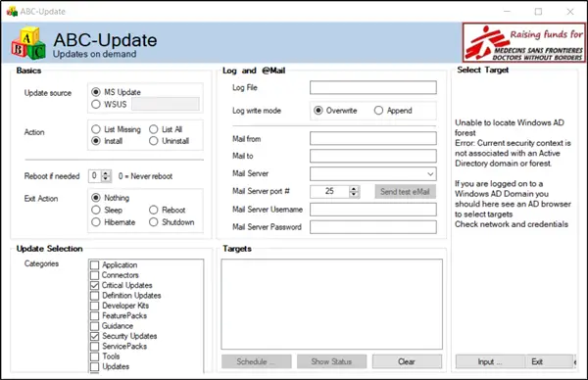Check the Tools category

click(94, 356)
